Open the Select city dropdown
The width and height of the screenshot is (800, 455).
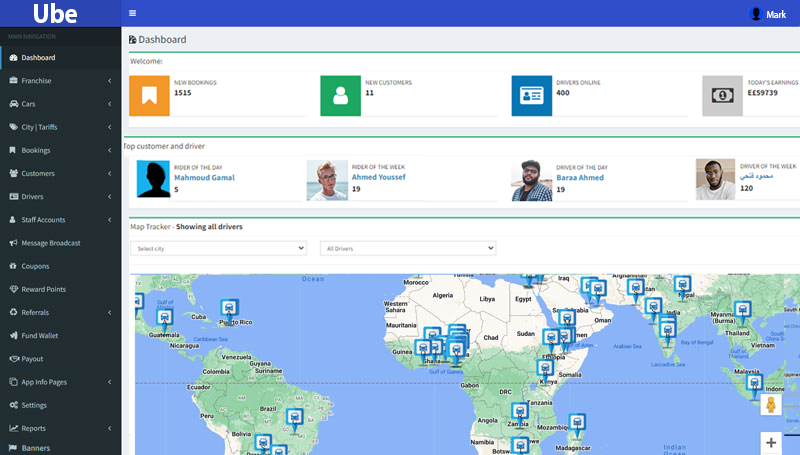coord(218,248)
